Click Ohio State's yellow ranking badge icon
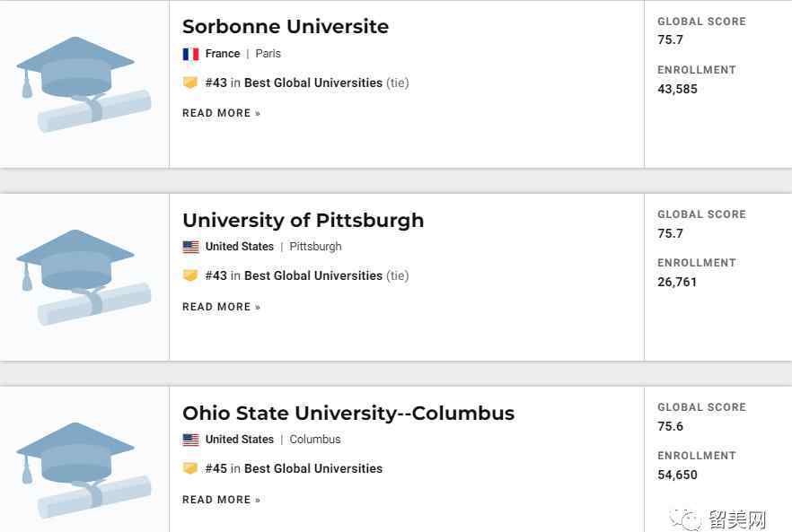Viewport: 792px width, 532px height. (190, 468)
